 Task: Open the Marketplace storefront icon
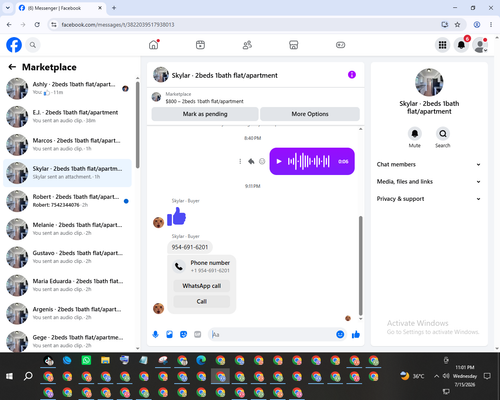[x=294, y=45]
